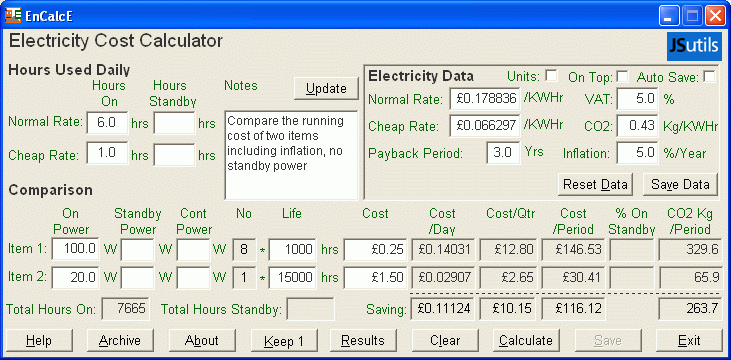Click the Normal Rate Hours Standby field

[174, 123]
